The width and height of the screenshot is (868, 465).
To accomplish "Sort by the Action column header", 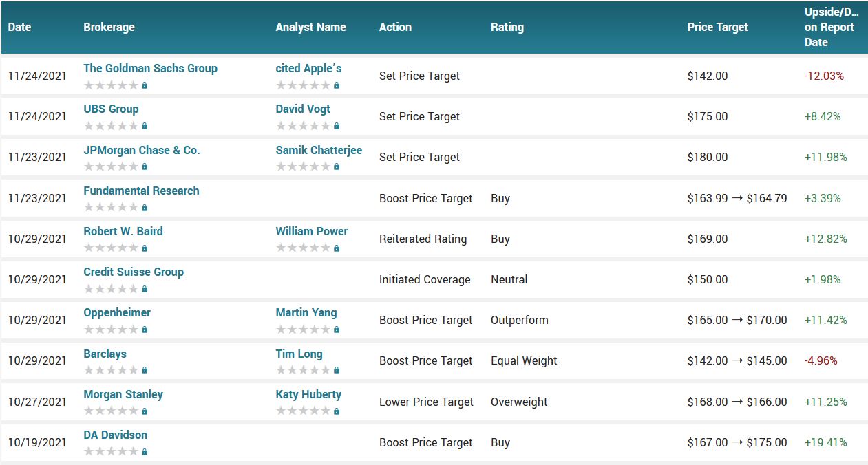I will (x=395, y=28).
